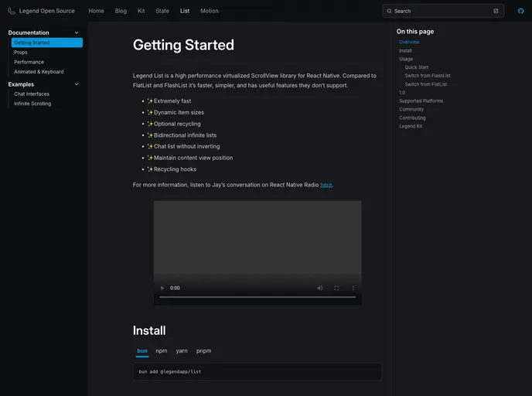Open the Blog nav item

(121, 11)
